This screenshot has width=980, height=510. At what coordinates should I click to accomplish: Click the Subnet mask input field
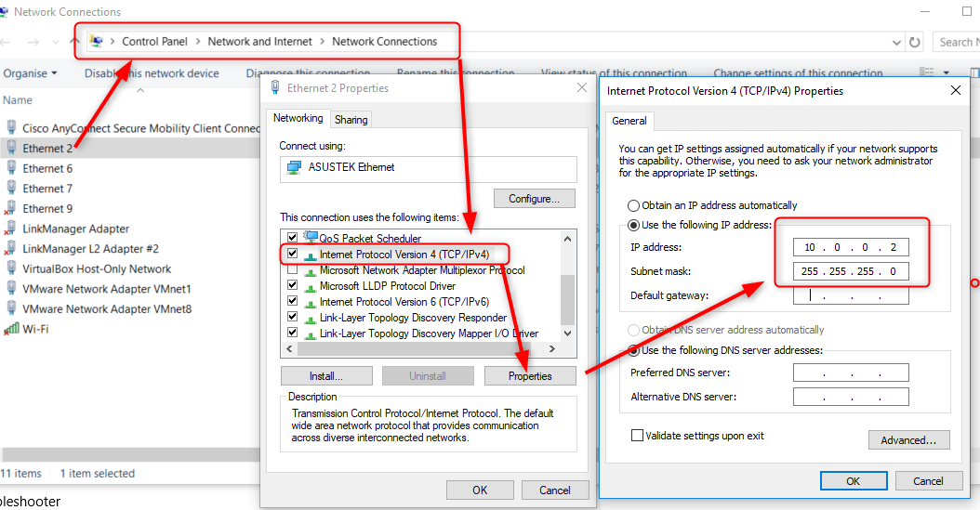(851, 271)
